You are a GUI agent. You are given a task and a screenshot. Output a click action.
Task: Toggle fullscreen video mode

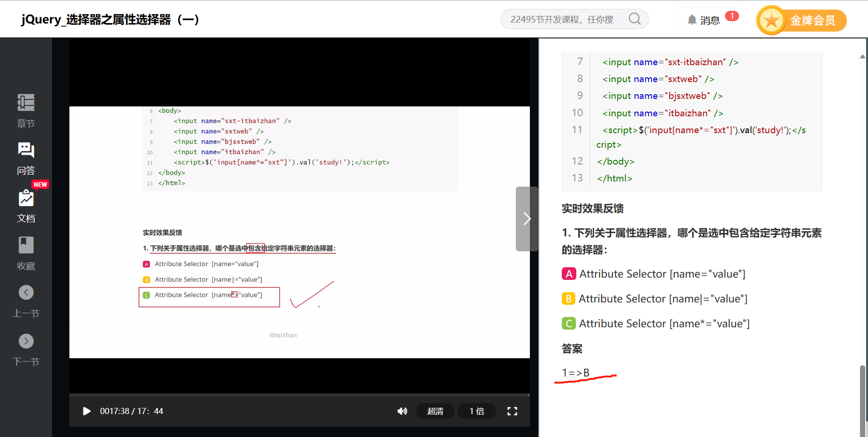(x=512, y=411)
